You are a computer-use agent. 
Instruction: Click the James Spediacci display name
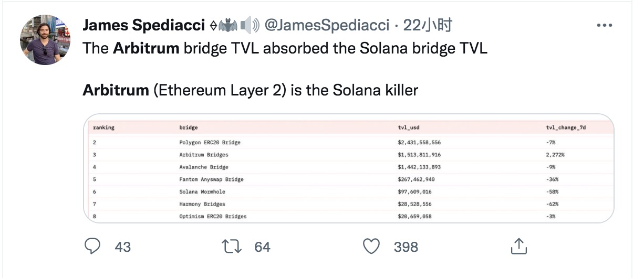(143, 25)
